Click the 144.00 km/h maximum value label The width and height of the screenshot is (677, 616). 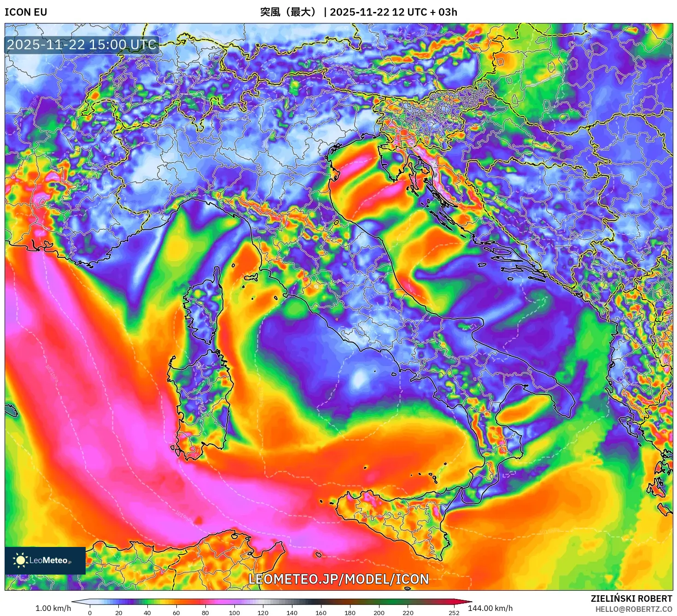tap(490, 608)
